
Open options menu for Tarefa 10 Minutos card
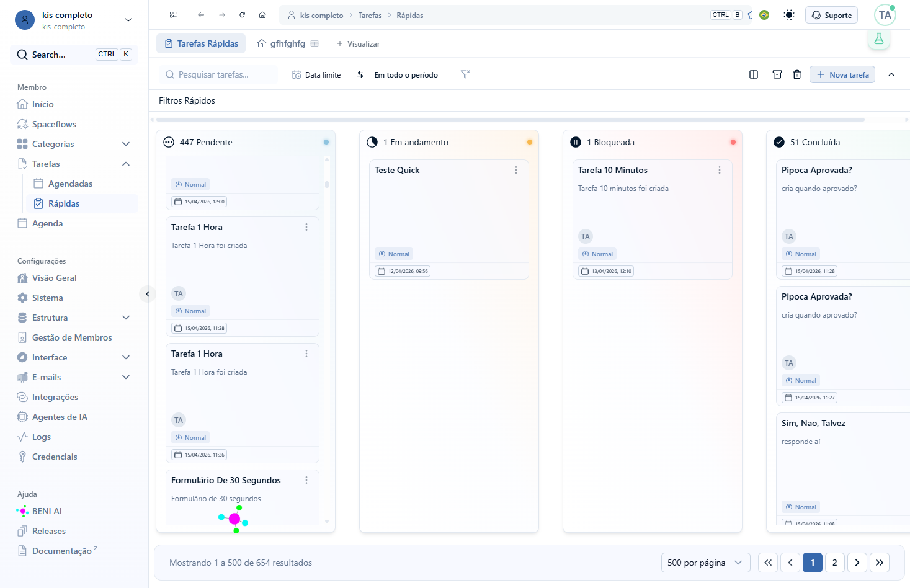pyautogui.click(x=720, y=170)
